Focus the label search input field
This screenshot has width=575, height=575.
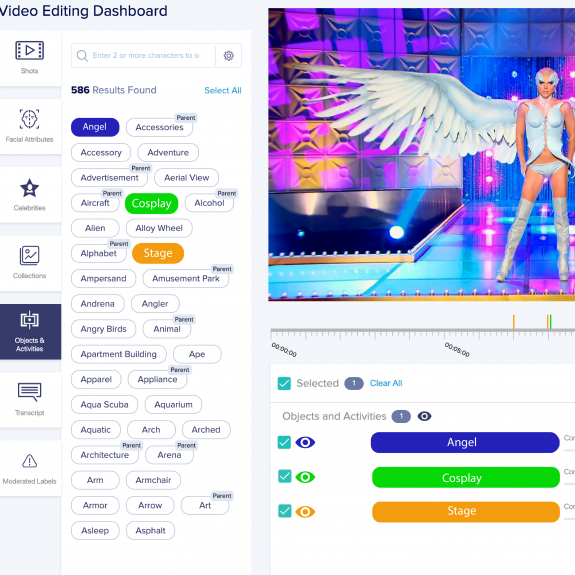(x=146, y=55)
